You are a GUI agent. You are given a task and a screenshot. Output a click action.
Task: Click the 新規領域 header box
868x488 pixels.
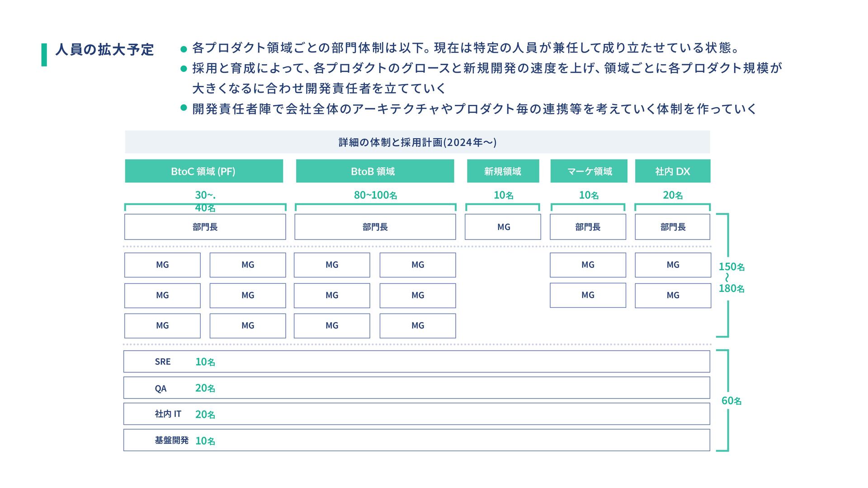[503, 171]
